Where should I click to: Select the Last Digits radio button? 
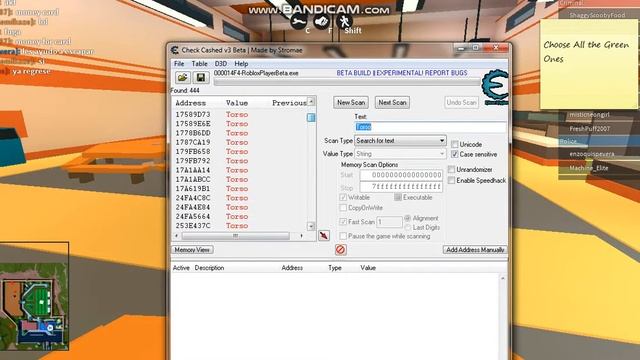407,227
